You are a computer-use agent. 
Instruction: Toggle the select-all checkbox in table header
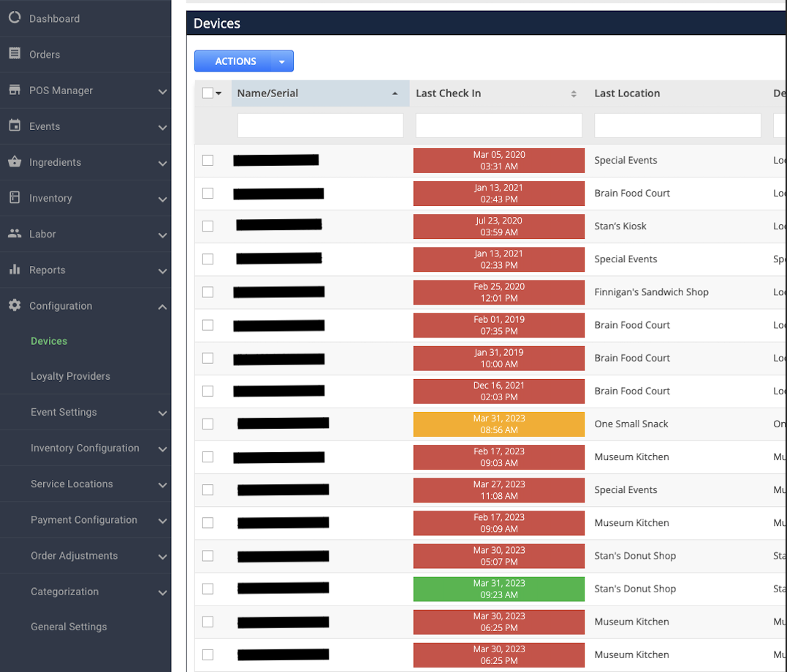tap(208, 93)
